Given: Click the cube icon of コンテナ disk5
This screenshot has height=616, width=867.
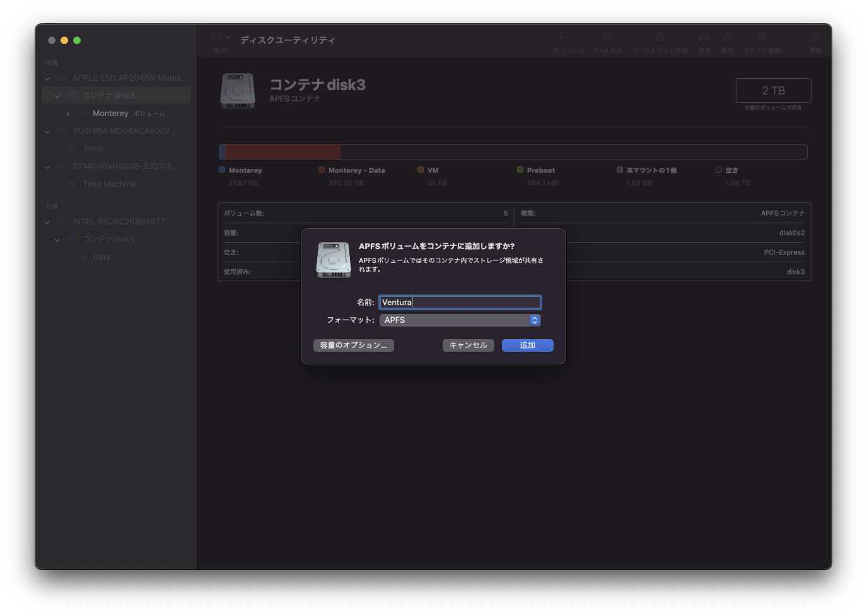Looking at the screenshot, I should point(72,239).
